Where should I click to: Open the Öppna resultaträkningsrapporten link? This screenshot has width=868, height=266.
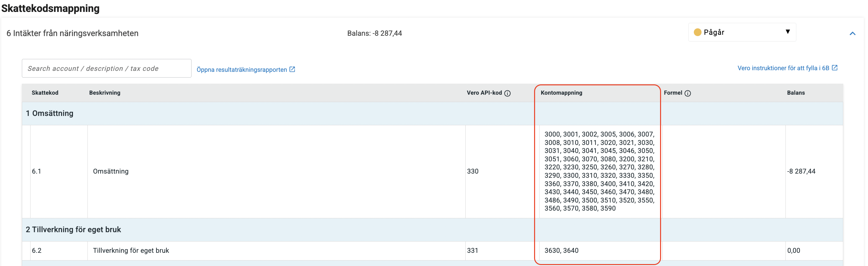click(x=242, y=70)
